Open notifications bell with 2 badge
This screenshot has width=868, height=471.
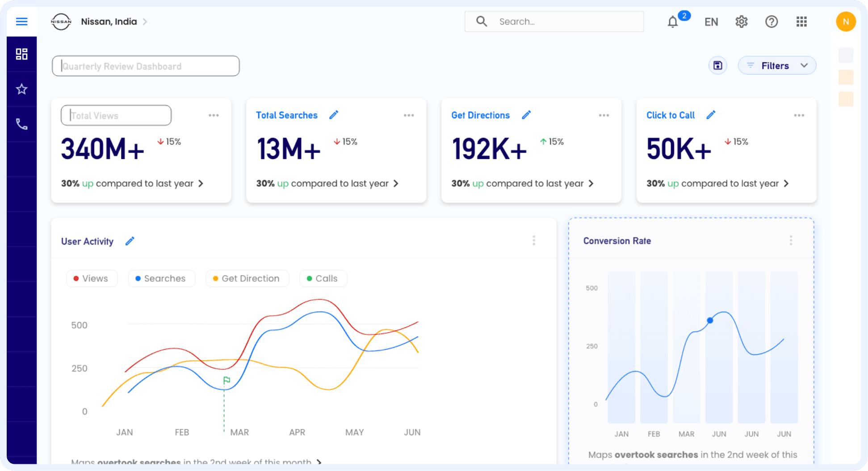point(673,21)
